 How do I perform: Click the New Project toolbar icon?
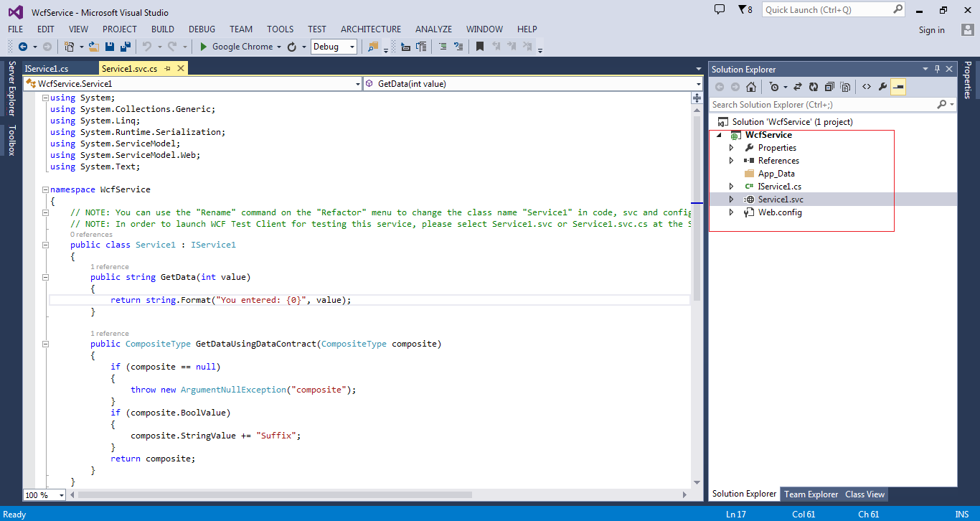[x=70, y=47]
